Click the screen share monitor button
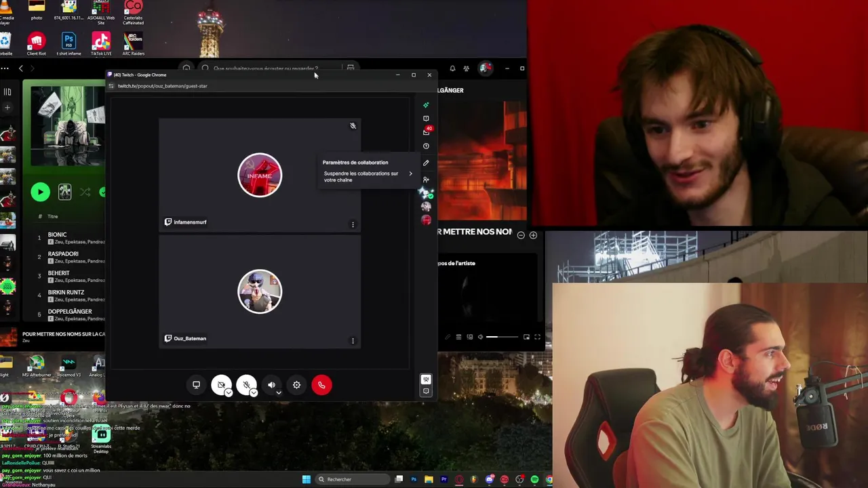 196,385
